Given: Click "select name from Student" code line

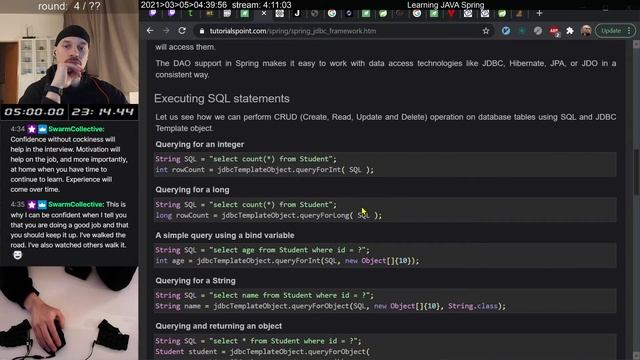Looking at the screenshot, I should point(264,295).
